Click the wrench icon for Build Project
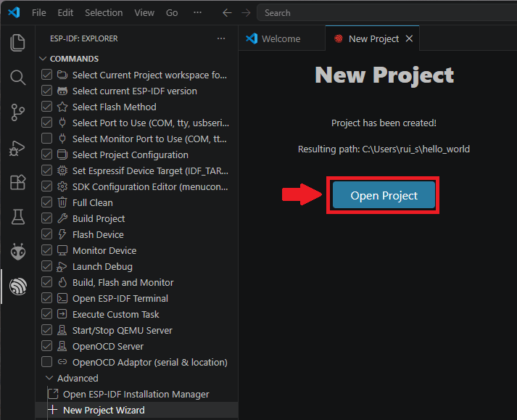The height and width of the screenshot is (420, 517). [x=62, y=218]
